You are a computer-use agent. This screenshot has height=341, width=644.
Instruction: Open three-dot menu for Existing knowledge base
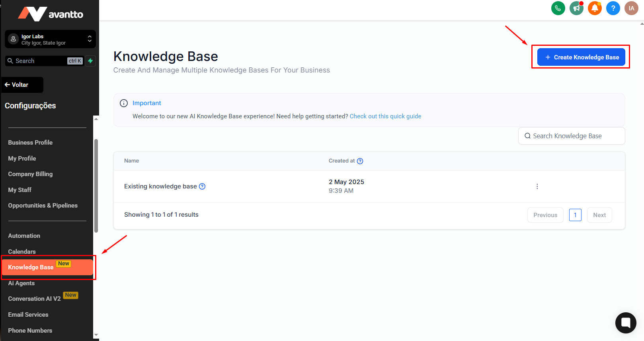[537, 186]
